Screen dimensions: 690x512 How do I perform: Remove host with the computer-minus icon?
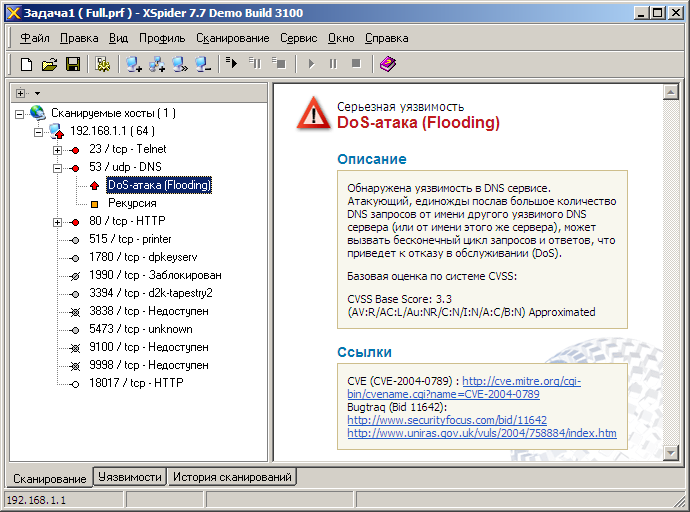tap(203, 64)
